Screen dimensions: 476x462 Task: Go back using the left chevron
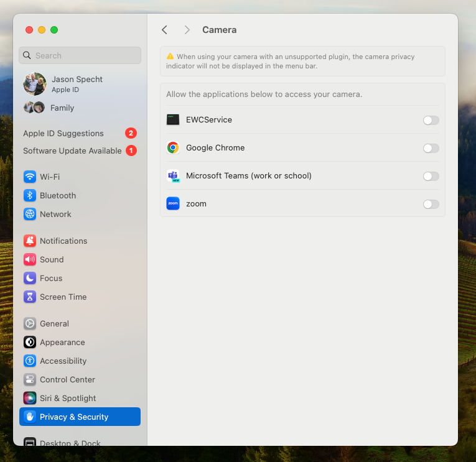point(164,30)
